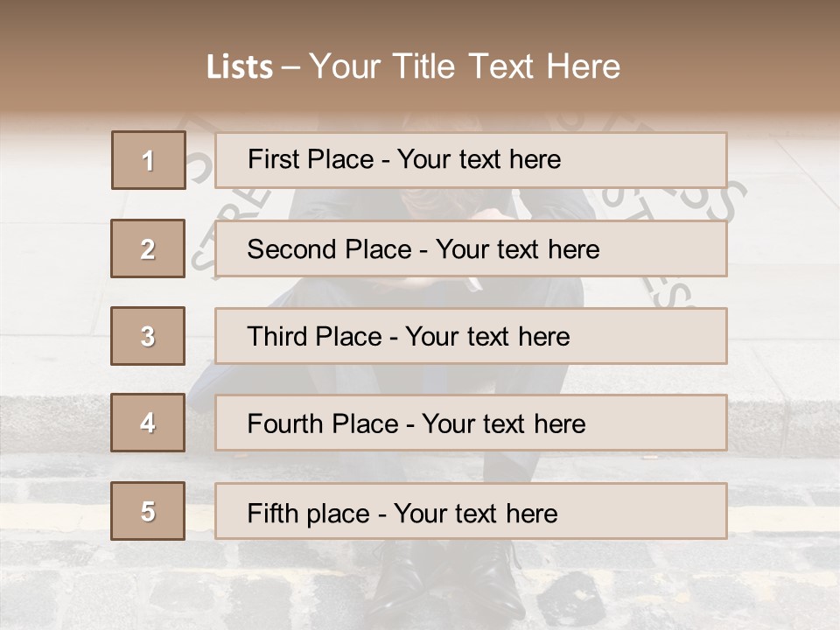Viewport: 840px width, 630px height.
Task: Click the word "Fifth" in fifth bar
Action: (x=273, y=513)
